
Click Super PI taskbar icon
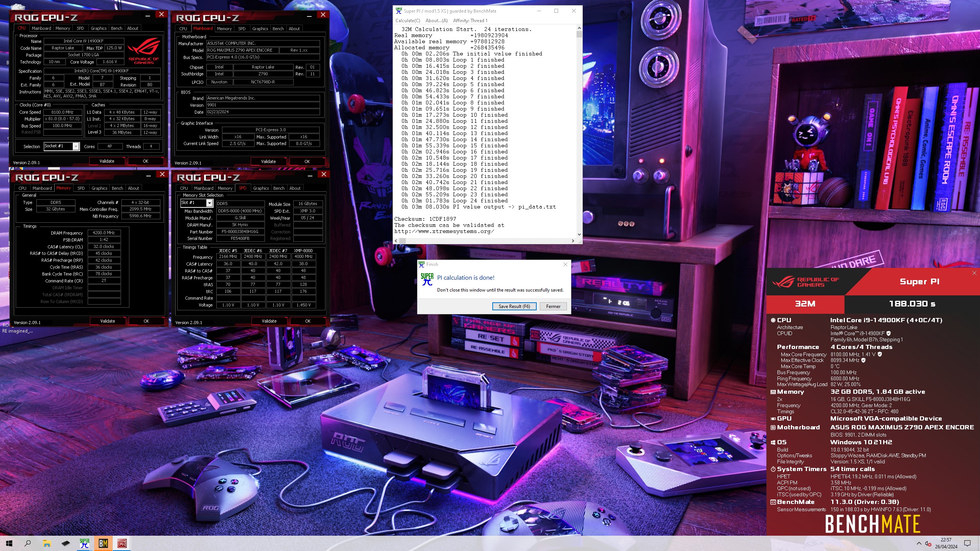(x=85, y=543)
